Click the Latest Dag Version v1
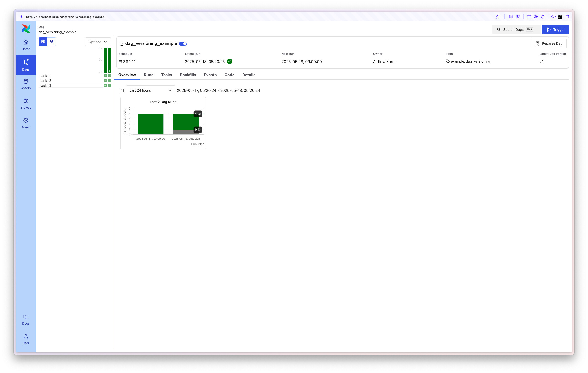 coord(541,62)
